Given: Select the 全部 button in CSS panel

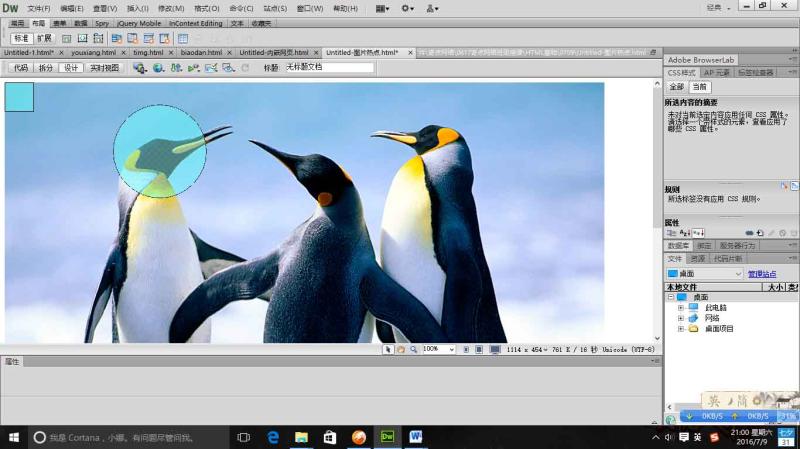Looking at the screenshot, I should [x=677, y=87].
